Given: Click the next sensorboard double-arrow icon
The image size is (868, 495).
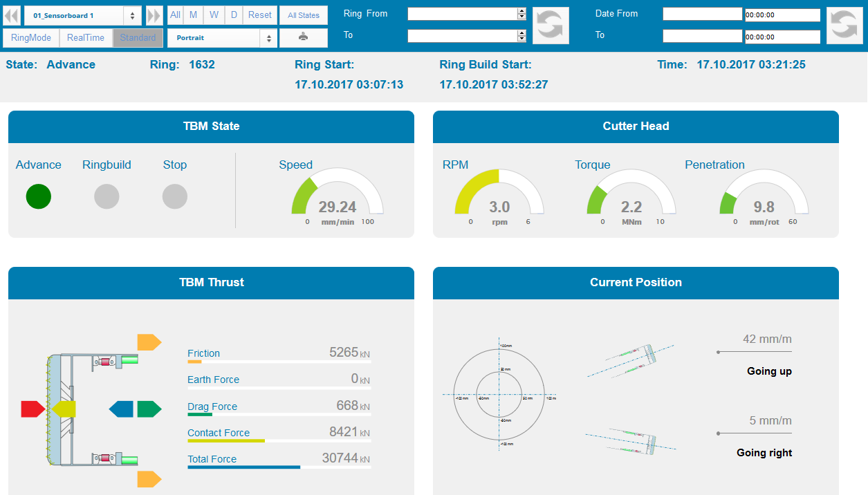Looking at the screenshot, I should (x=154, y=15).
